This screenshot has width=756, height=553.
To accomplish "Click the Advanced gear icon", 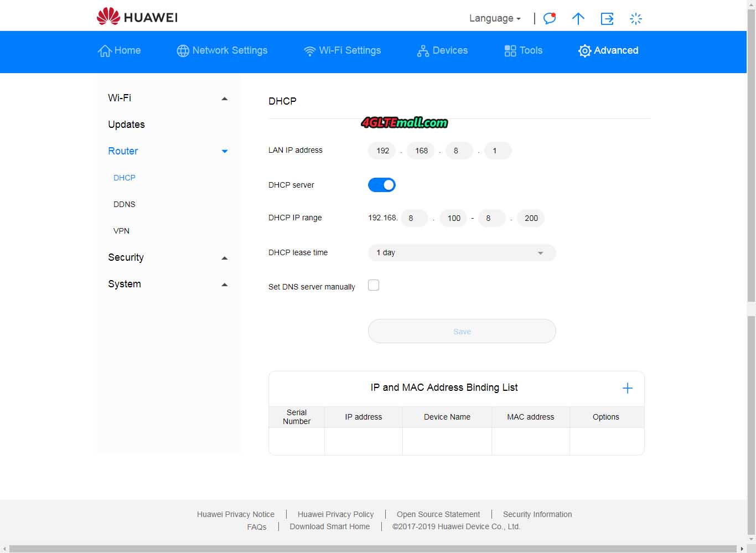I will pos(584,51).
